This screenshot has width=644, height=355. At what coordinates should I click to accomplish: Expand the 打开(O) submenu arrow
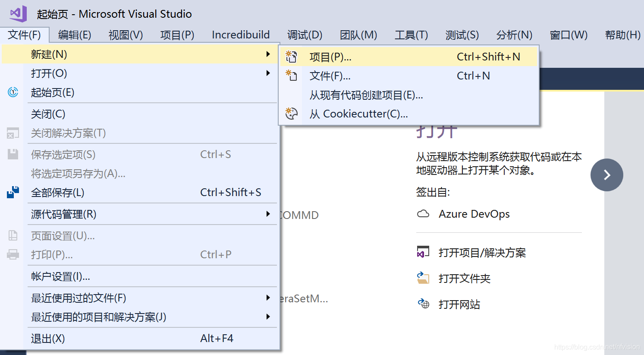[268, 73]
